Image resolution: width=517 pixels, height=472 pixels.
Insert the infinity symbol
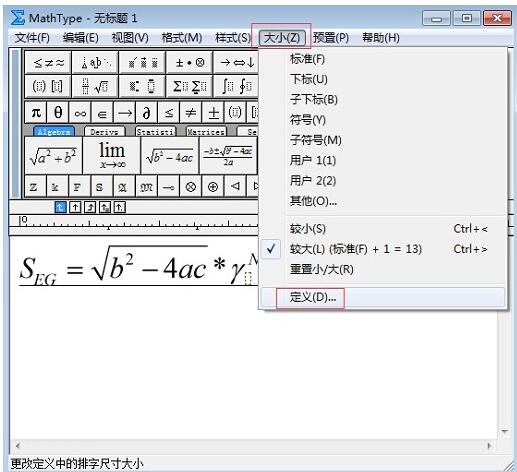(x=80, y=113)
